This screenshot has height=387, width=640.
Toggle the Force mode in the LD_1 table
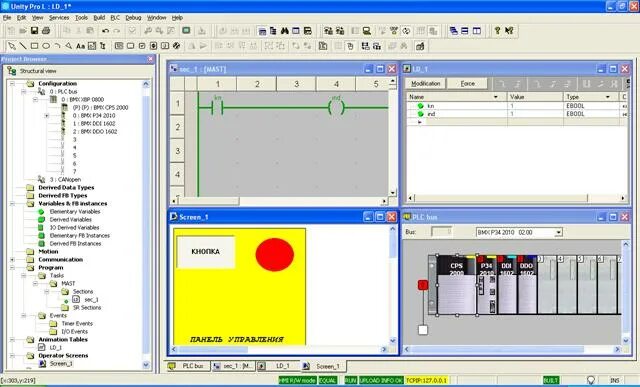(468, 83)
